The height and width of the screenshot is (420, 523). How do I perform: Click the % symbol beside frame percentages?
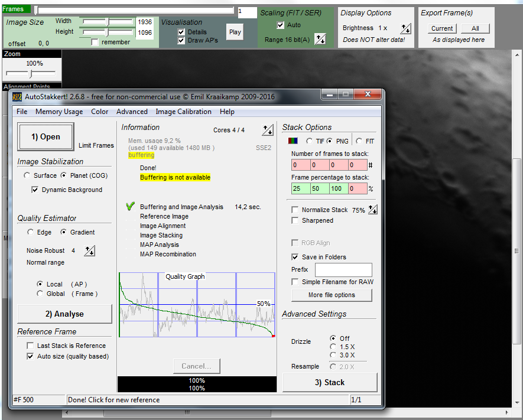tap(371, 188)
